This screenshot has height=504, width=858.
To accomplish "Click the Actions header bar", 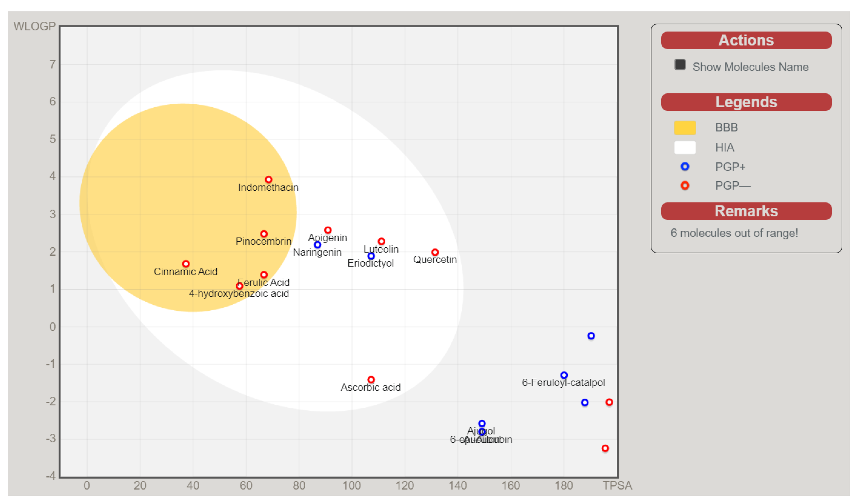I will 746,41.
